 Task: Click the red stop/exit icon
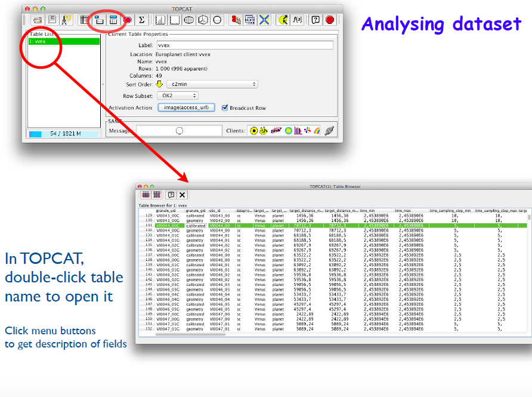pyautogui.click(x=330, y=20)
